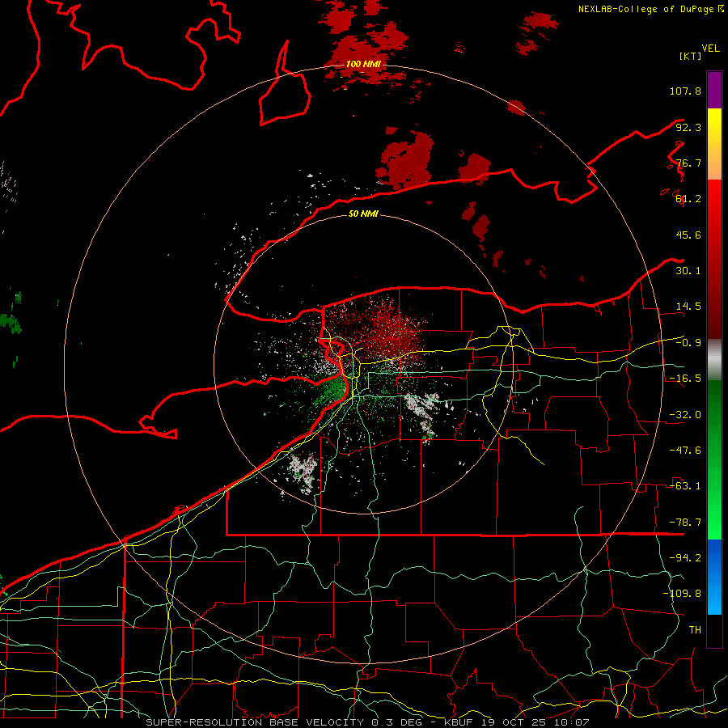The width and height of the screenshot is (728, 728).
Task: Select the 76.7 scale value
Action: (688, 163)
